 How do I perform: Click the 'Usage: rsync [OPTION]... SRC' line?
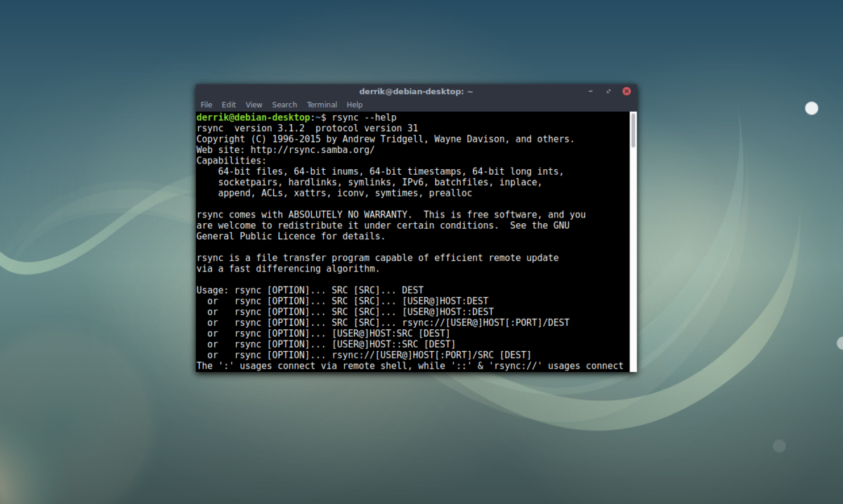[310, 291]
